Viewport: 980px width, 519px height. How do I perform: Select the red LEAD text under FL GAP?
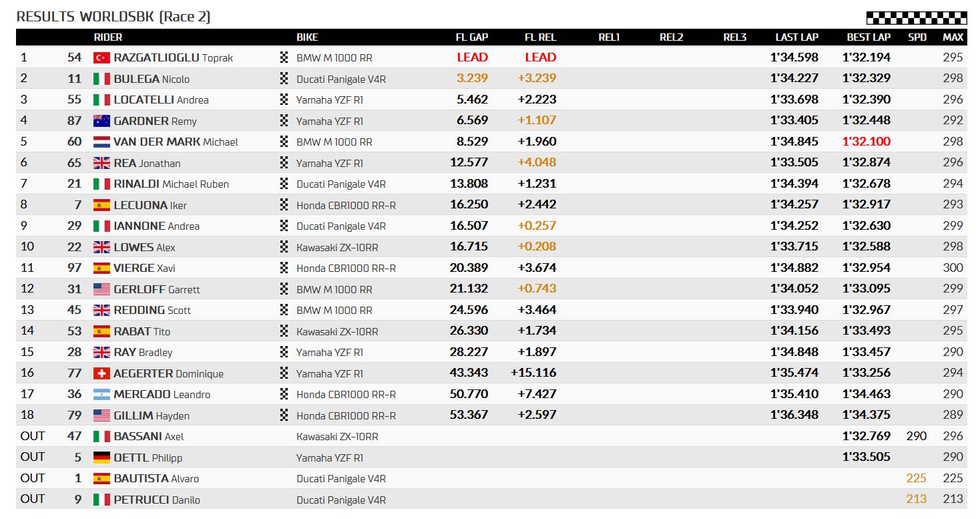tap(473, 57)
